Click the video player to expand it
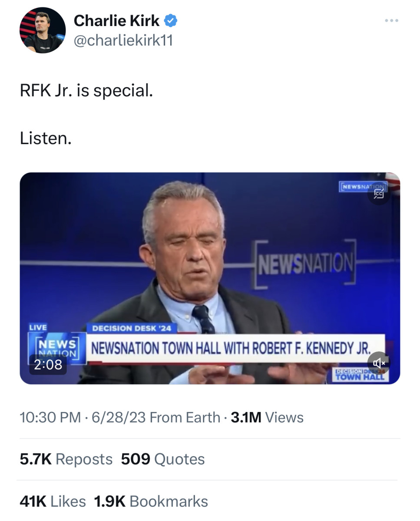420x521 pixels. point(210,278)
